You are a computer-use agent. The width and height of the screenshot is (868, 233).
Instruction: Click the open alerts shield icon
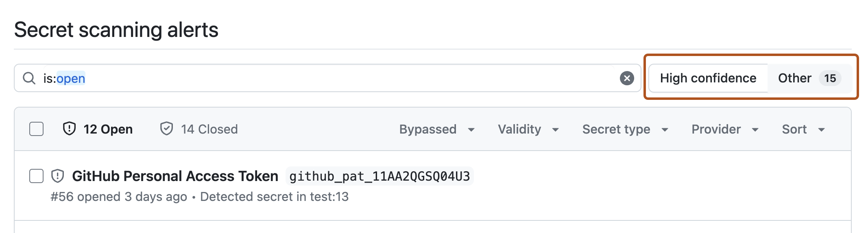tap(69, 129)
